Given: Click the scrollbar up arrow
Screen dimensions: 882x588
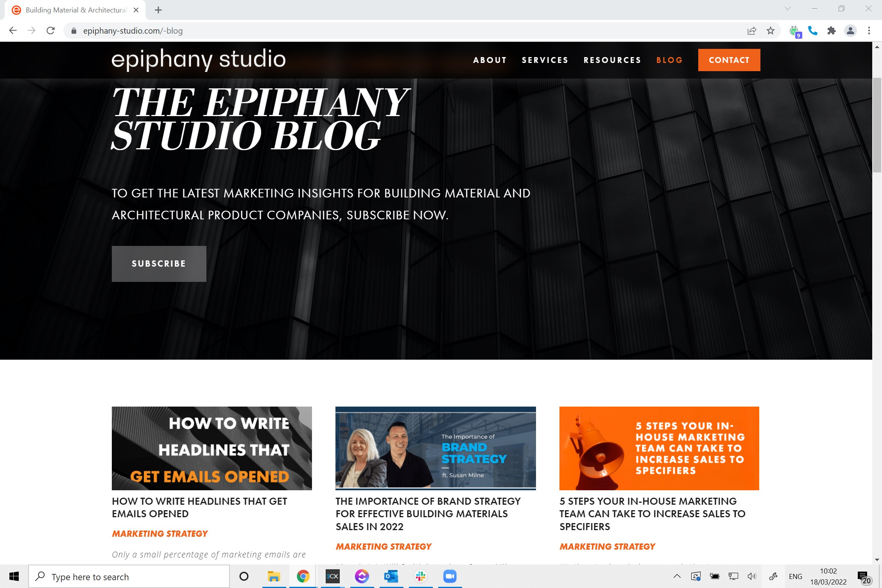Looking at the screenshot, I should pos(877,47).
